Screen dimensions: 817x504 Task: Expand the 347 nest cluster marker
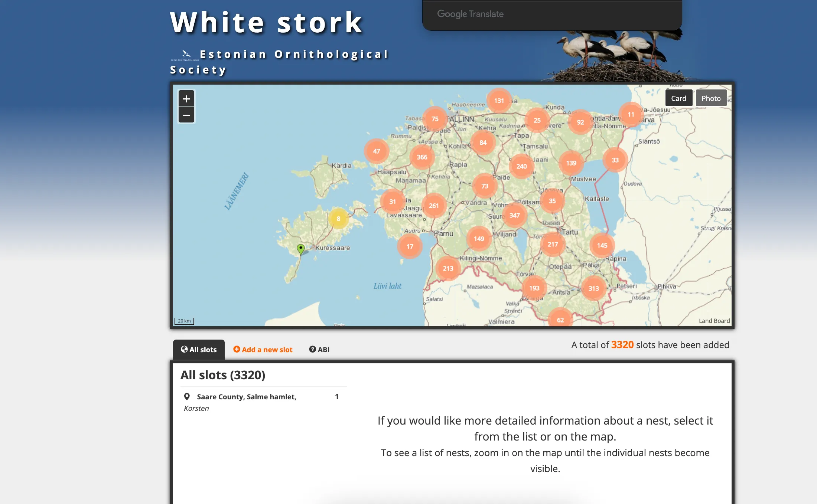(x=514, y=215)
